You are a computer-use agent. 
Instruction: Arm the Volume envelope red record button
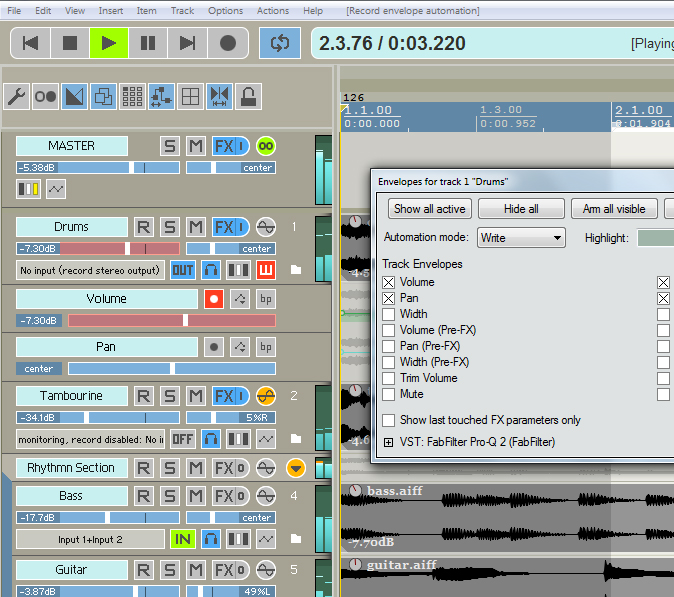[x=213, y=299]
